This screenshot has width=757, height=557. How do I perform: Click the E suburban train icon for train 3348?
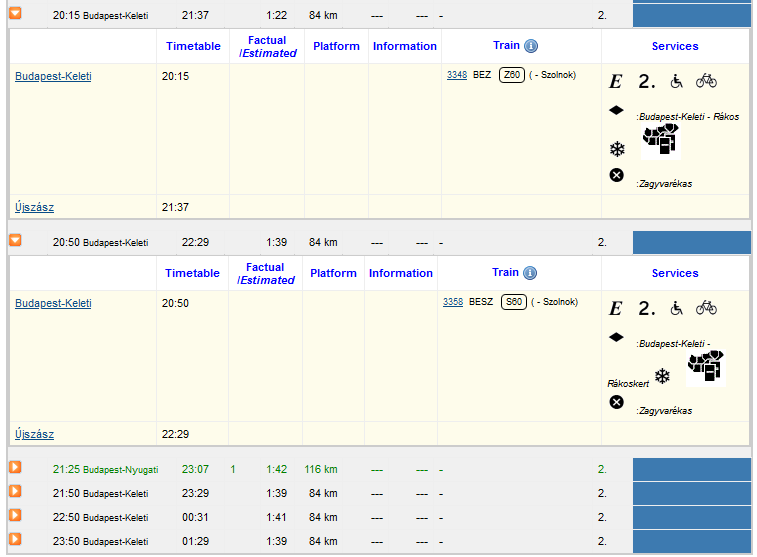point(616,81)
